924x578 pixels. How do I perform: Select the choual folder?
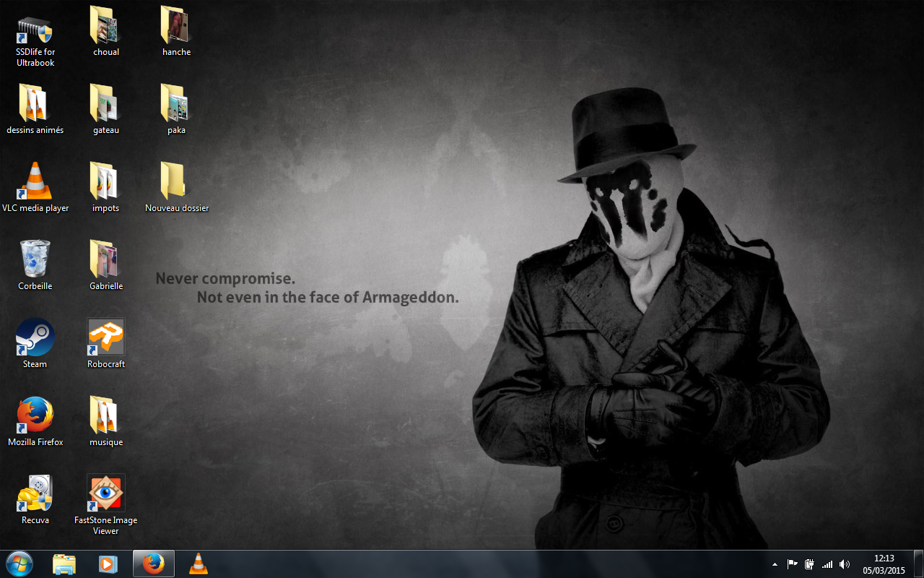pos(106,31)
